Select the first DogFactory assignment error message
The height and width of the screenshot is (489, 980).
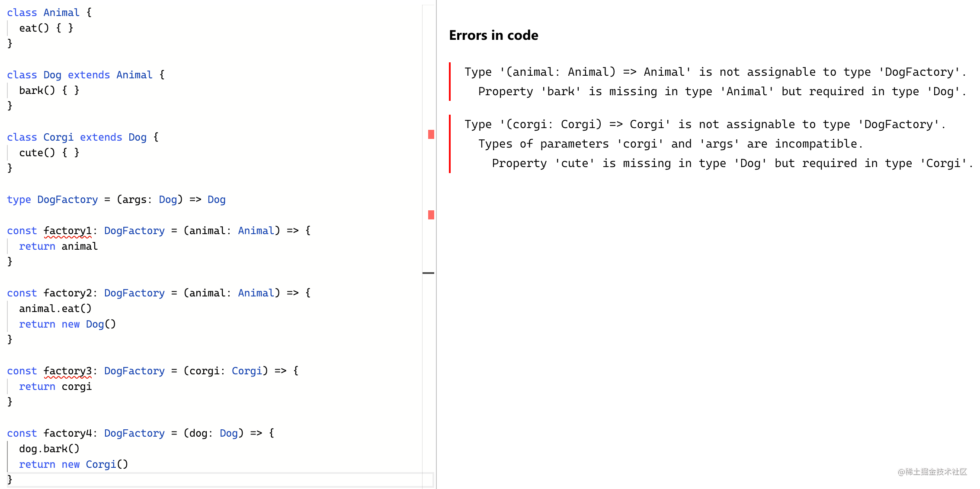(x=715, y=72)
